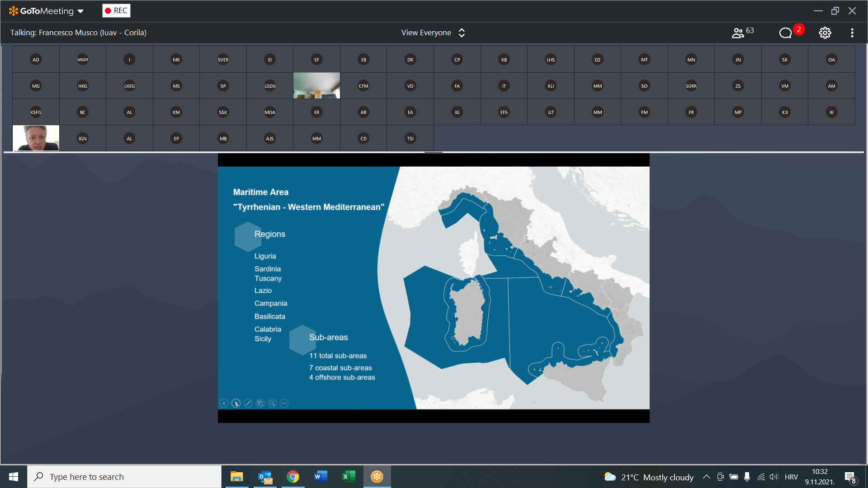Toggle the REC recording indicator
Viewport: 868px width, 488px height.
click(x=116, y=10)
